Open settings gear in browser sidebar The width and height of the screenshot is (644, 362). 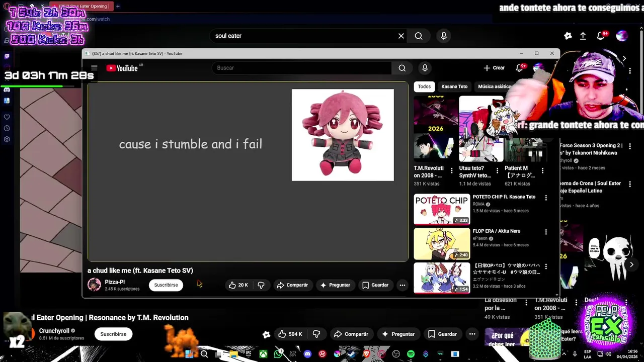pyautogui.click(x=7, y=139)
